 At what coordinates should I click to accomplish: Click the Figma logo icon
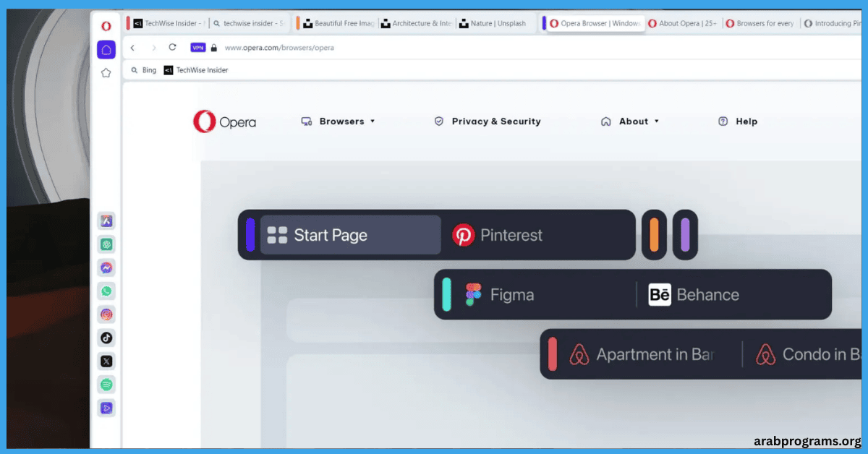coord(473,294)
